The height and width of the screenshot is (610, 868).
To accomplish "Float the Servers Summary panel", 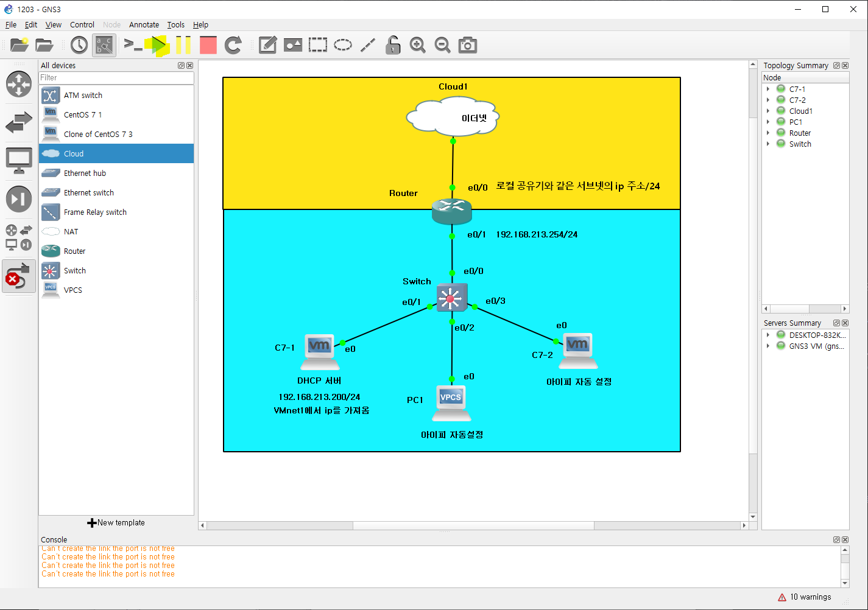I will click(x=837, y=323).
